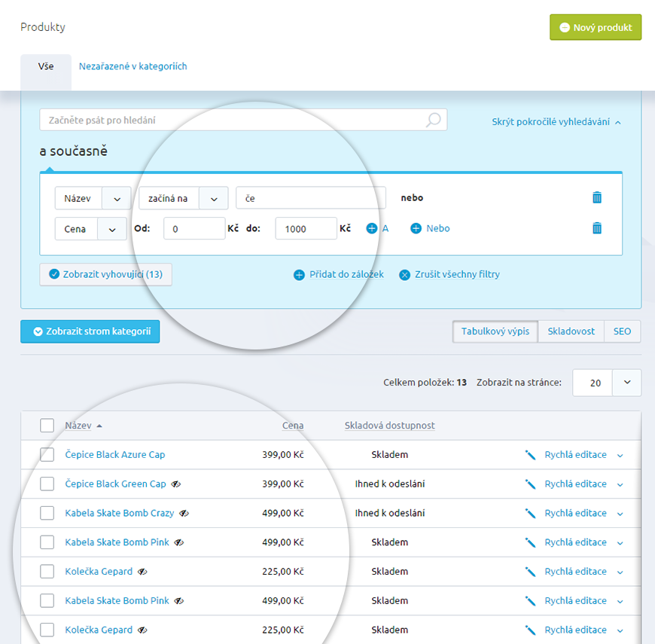Expand quick edit options for Čepice Black Green Cap
The width and height of the screenshot is (655, 644).
coord(620,485)
